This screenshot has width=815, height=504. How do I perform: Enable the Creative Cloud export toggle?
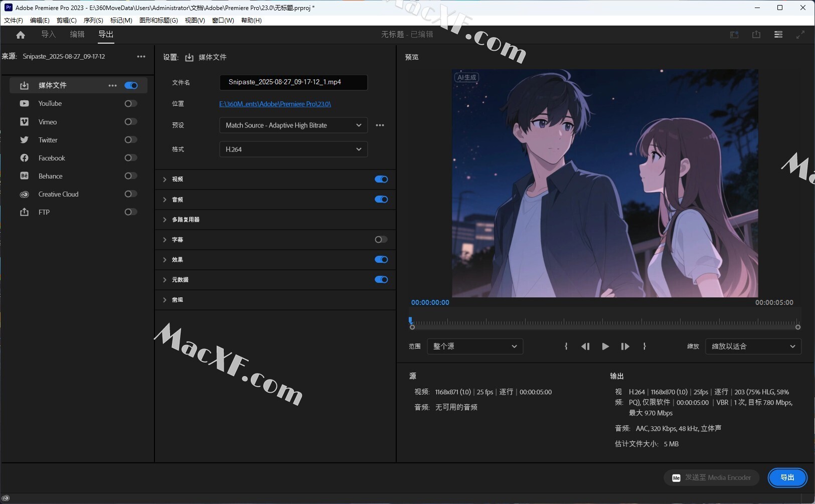click(131, 194)
